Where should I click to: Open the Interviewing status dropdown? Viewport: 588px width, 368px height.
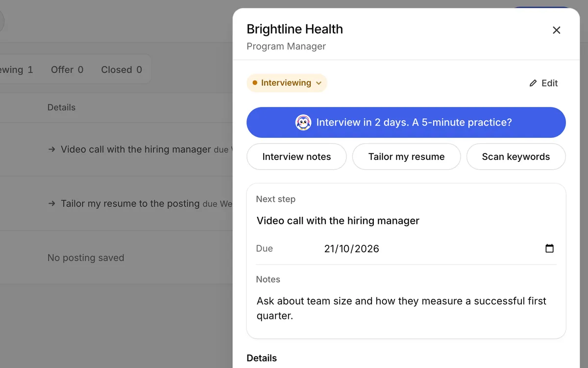pos(287,83)
